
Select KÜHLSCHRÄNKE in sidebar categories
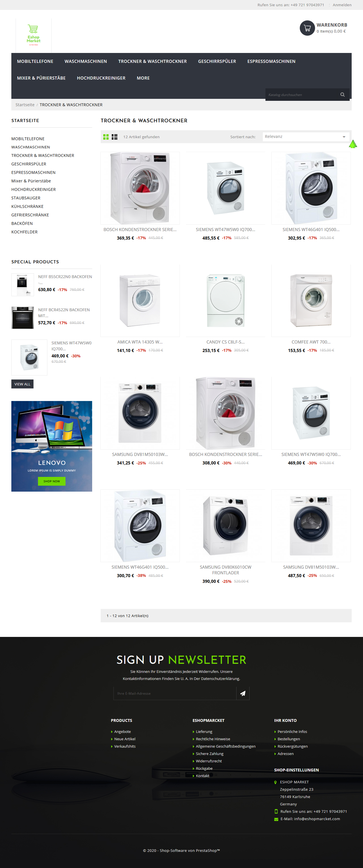(27, 206)
